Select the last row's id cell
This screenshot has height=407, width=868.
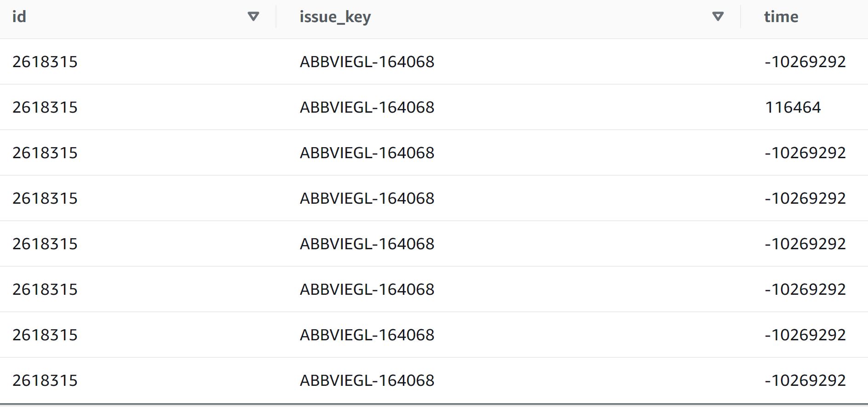click(45, 380)
